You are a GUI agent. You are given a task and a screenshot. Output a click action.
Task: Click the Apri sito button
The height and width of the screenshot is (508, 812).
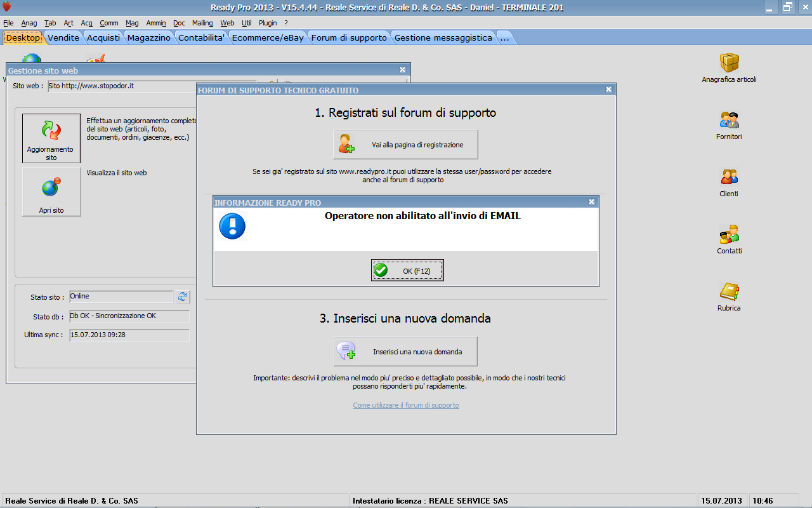(51, 192)
